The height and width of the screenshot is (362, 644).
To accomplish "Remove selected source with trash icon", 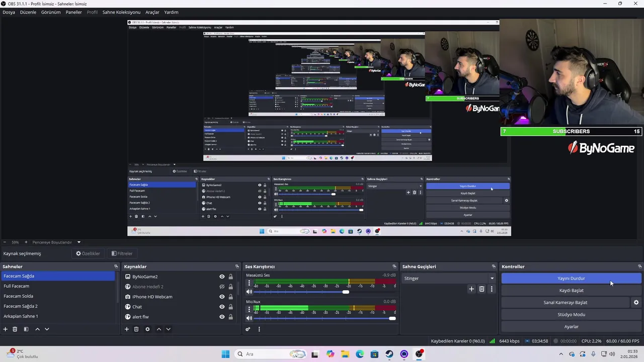I will (136, 329).
